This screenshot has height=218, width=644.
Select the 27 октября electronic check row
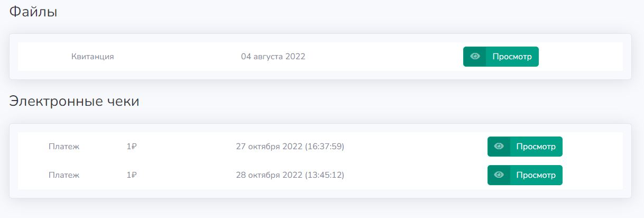coord(320,147)
